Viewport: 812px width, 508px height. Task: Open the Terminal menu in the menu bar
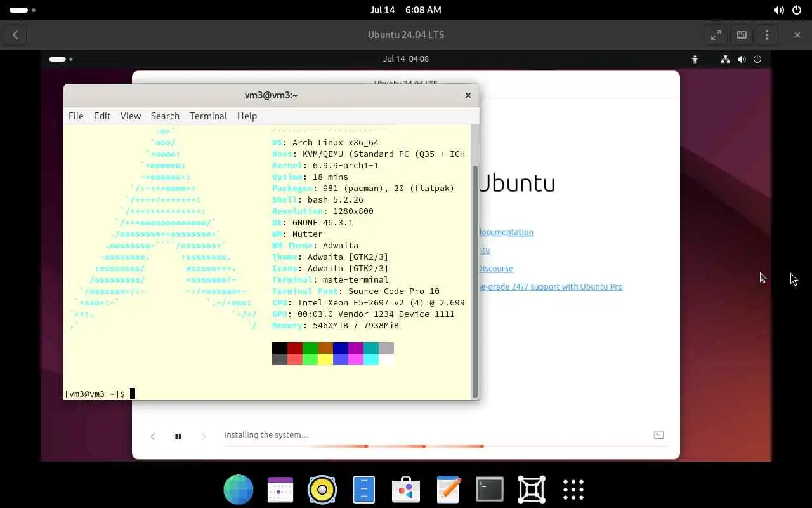(x=208, y=116)
